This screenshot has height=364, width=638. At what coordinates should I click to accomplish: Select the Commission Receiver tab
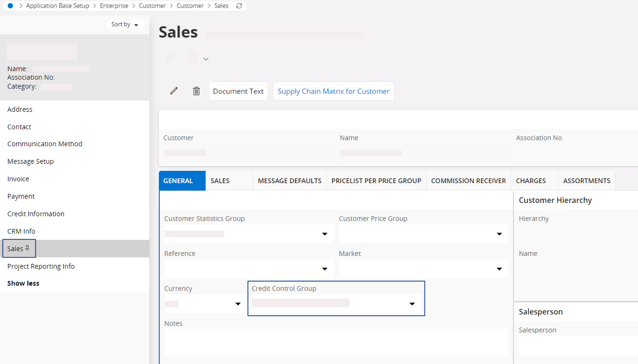pos(468,181)
